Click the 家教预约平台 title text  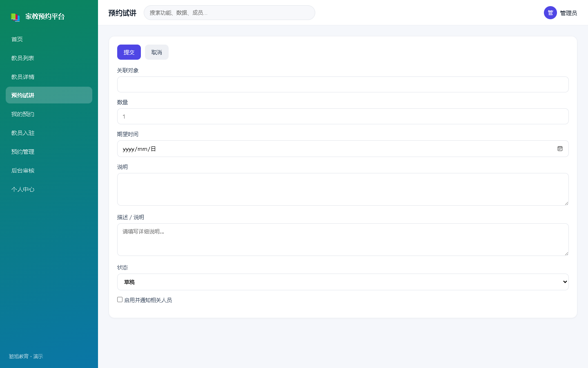[45, 17]
